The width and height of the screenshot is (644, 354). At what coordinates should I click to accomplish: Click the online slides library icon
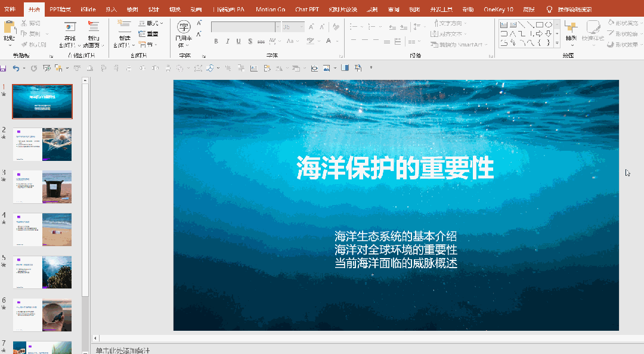click(70, 27)
